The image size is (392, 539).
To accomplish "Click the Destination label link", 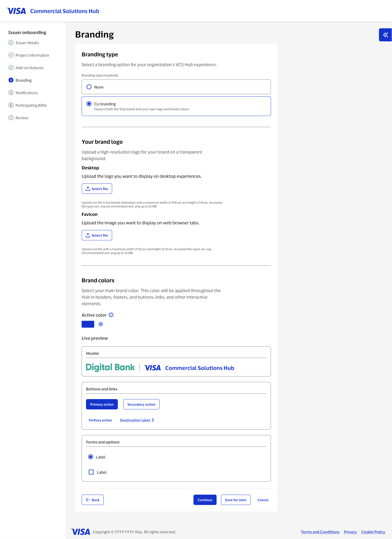I will [x=135, y=420].
